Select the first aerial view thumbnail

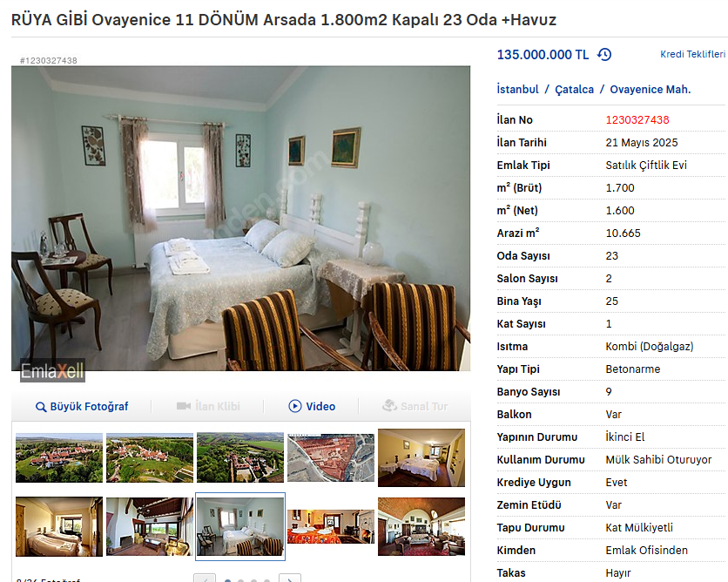59,458
